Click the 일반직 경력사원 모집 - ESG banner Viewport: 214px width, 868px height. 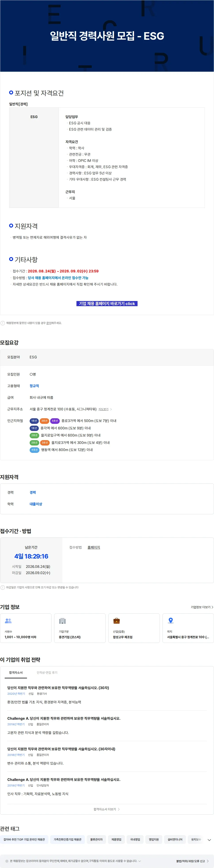tap(107, 36)
